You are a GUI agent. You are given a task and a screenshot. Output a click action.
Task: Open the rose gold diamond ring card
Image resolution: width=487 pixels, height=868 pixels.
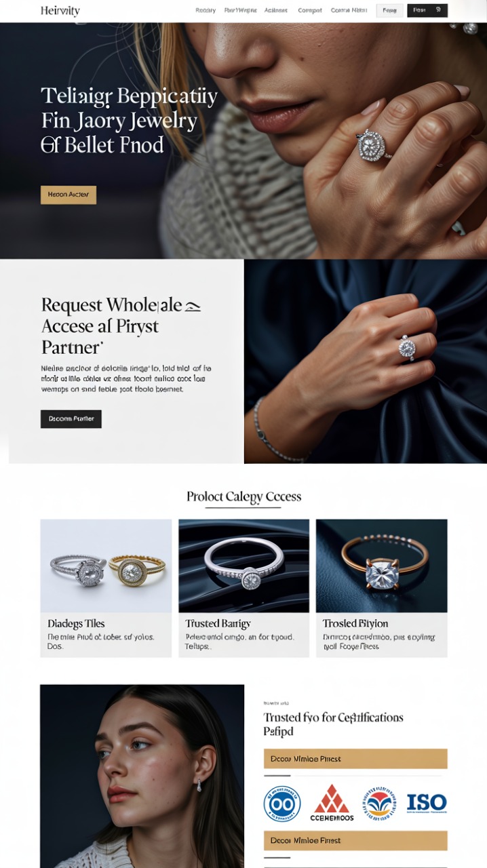[382, 588]
